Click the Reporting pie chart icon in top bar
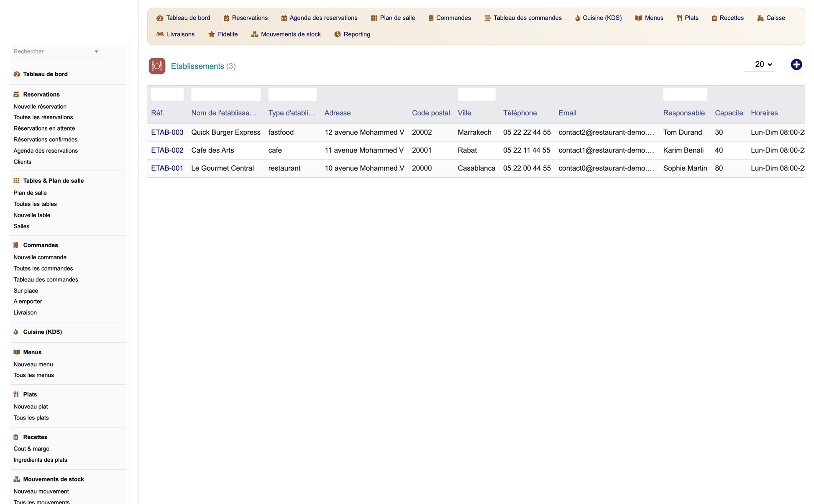The image size is (814, 504). coord(338,34)
